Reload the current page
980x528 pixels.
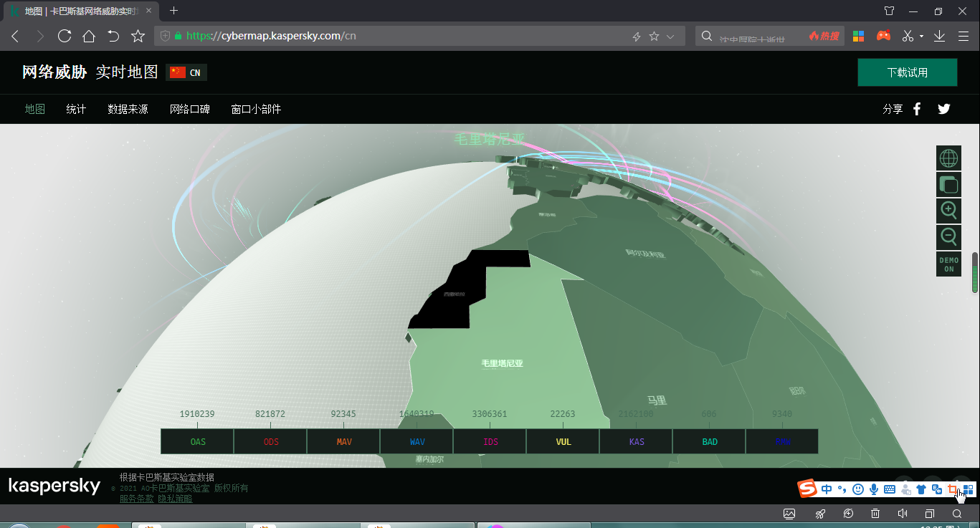click(65, 36)
